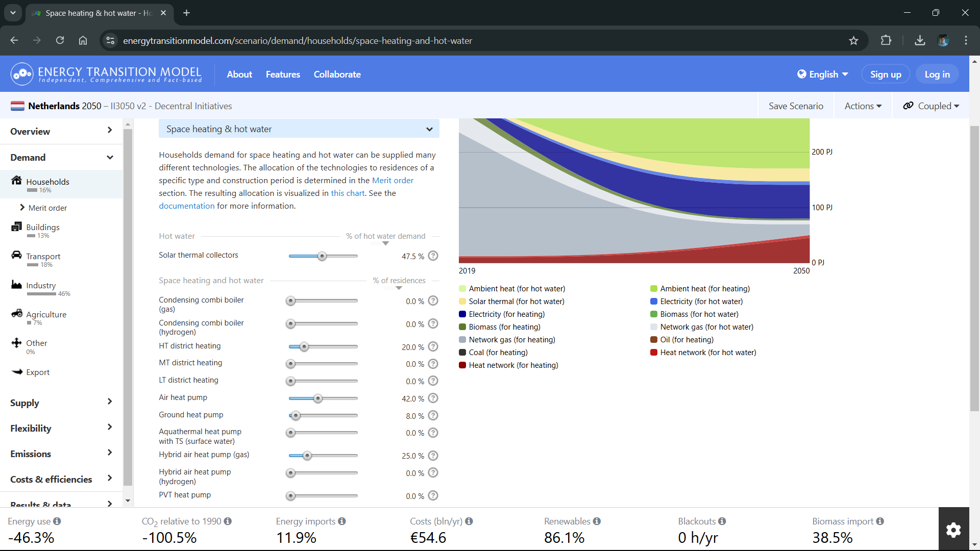Bookmark this page with star icon

(853, 41)
